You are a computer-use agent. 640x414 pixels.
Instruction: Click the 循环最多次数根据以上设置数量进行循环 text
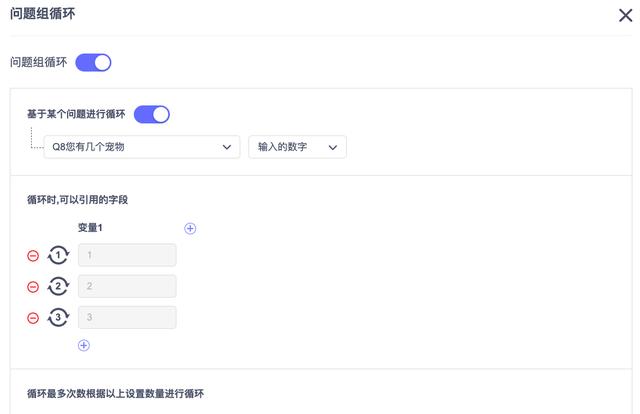116,394
